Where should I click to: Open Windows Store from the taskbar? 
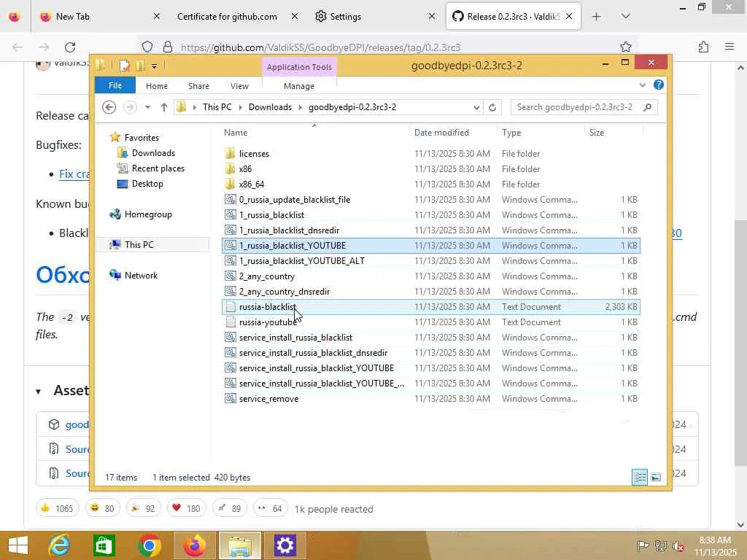(104, 545)
